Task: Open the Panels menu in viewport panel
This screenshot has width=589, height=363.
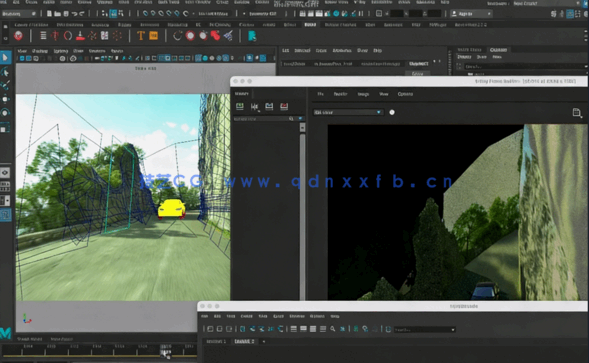Action: tap(117, 51)
